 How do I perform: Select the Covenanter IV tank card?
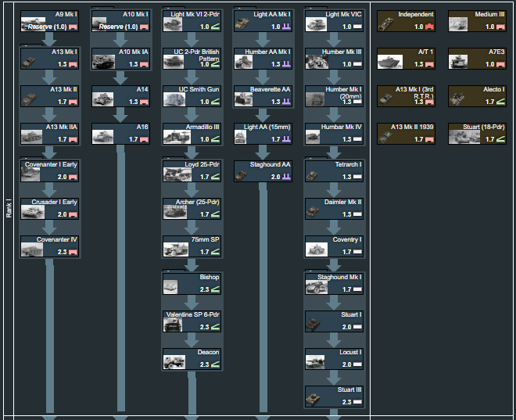pos(51,246)
